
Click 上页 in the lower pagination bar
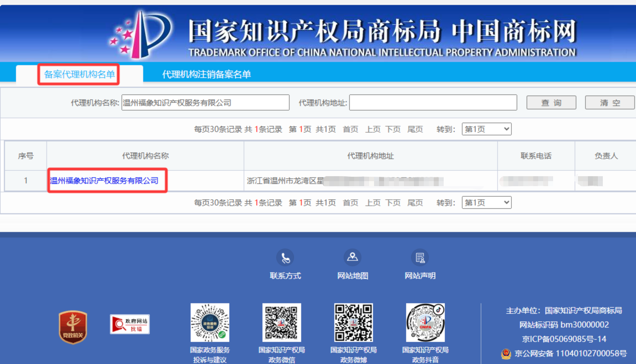[x=373, y=203]
